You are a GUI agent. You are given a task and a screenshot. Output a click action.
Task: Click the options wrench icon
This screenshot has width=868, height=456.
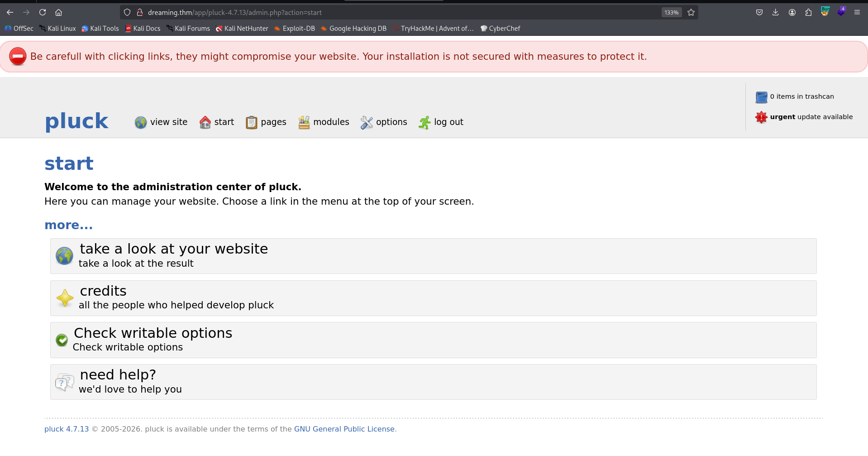coord(367,122)
